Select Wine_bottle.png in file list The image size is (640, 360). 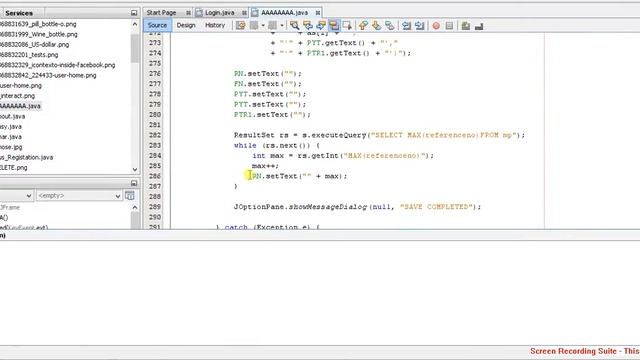tap(39, 34)
